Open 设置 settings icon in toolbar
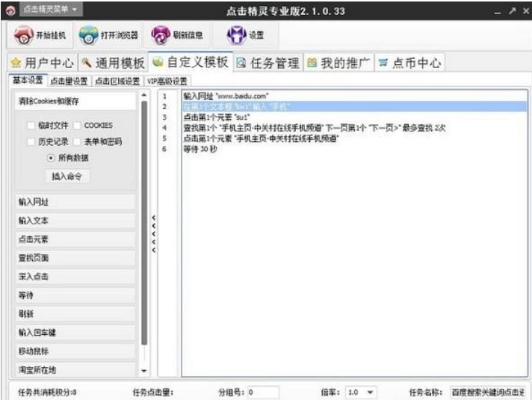The width and height of the screenshot is (532, 400). [x=236, y=35]
